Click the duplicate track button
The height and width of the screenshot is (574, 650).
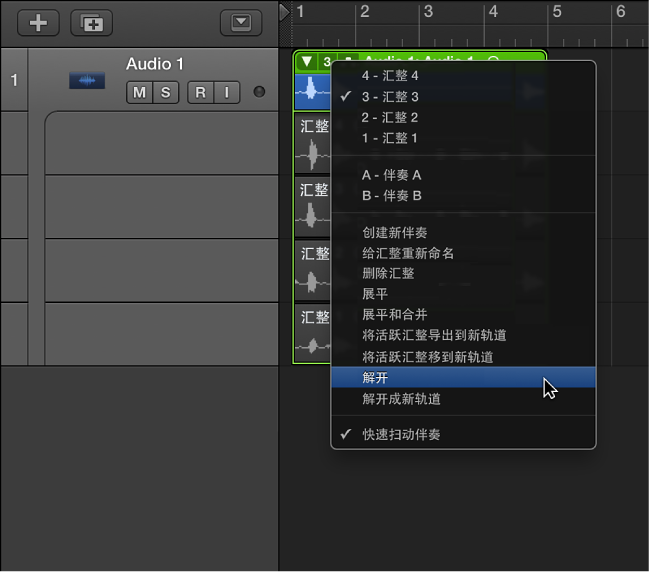92,23
